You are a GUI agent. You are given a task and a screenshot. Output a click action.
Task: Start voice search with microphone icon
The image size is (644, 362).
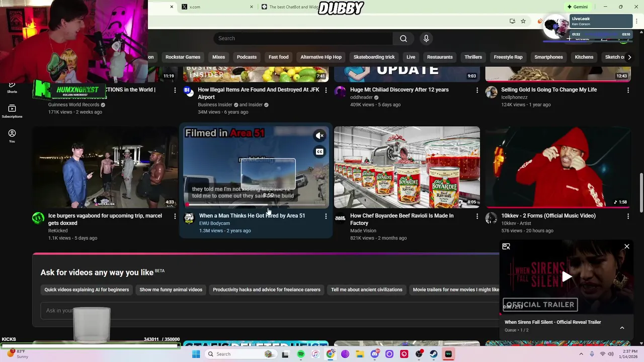pyautogui.click(x=426, y=38)
